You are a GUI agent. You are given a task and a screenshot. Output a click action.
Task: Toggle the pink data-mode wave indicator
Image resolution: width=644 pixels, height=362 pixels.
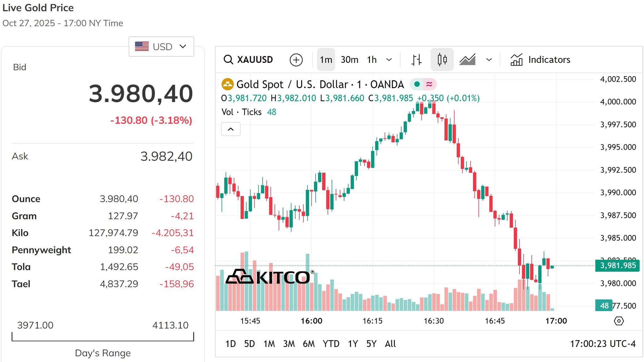pyautogui.click(x=429, y=84)
